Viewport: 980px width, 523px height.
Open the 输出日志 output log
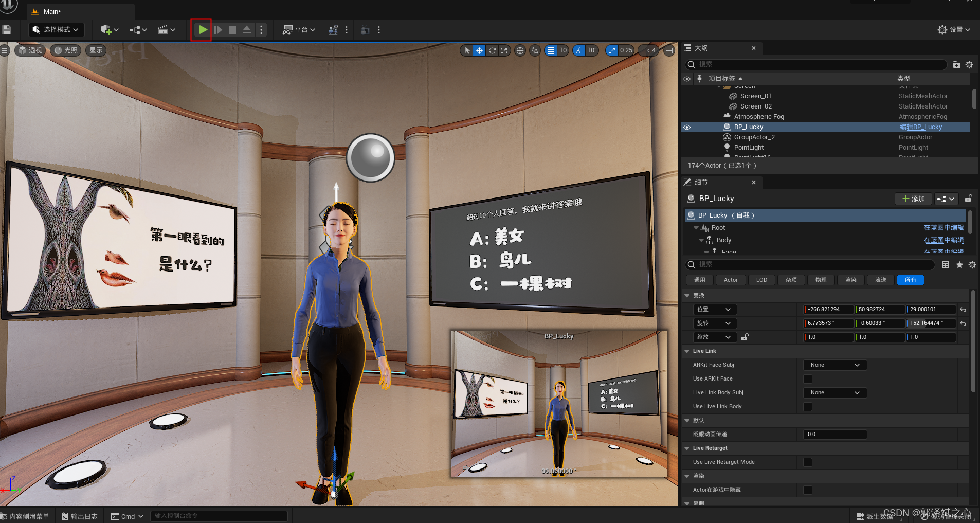79,516
